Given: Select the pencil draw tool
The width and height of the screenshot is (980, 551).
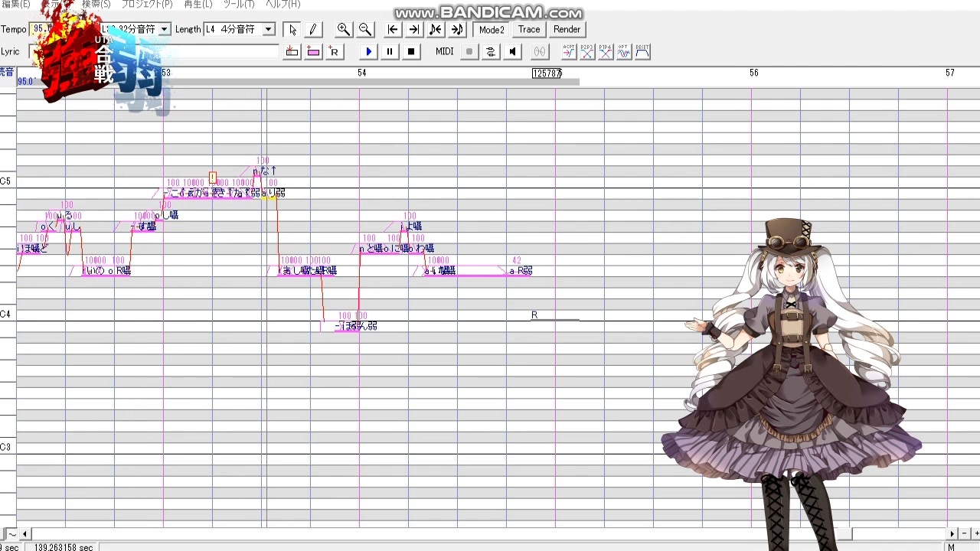Looking at the screenshot, I should pyautogui.click(x=312, y=29).
